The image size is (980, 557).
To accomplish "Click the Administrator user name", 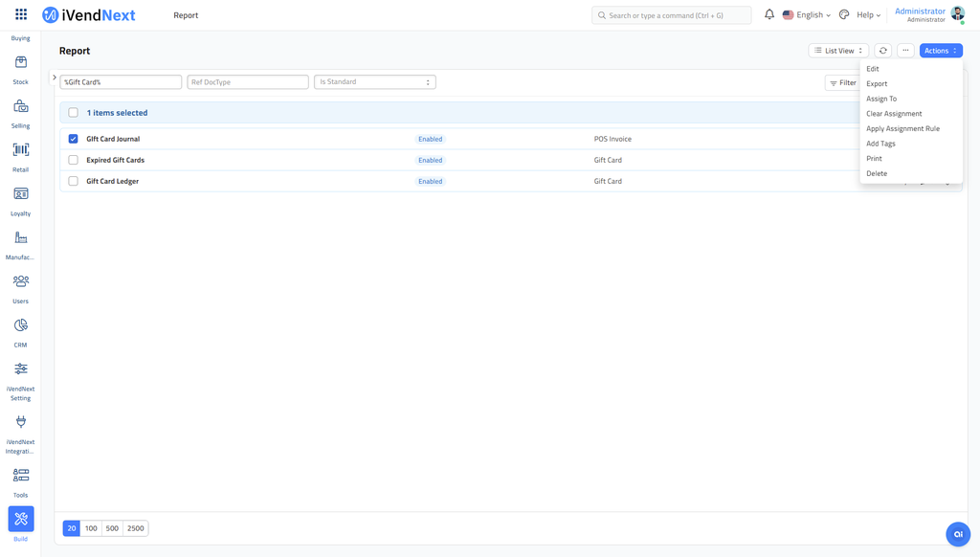I will (x=920, y=11).
